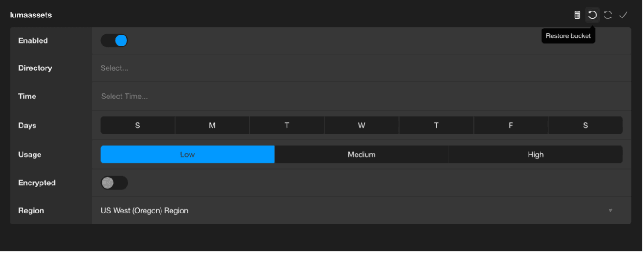Click the Restore bucket icon

[592, 15]
